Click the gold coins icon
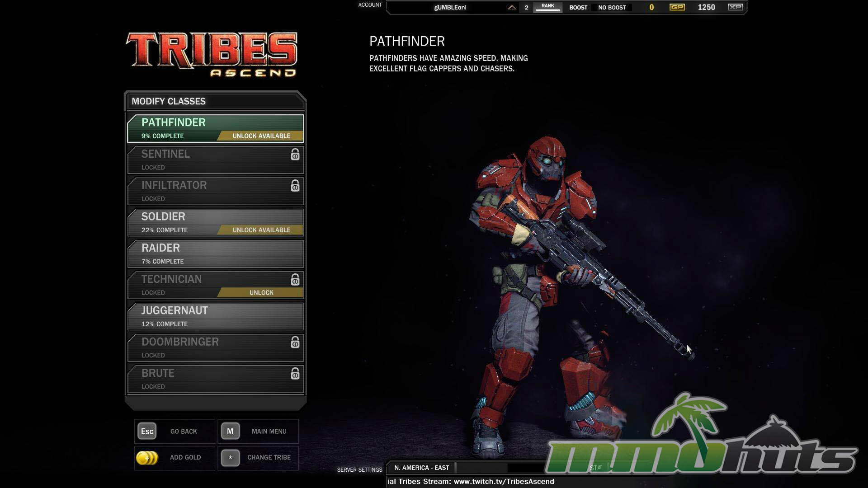Viewport: 868px width, 488px height. (x=147, y=458)
